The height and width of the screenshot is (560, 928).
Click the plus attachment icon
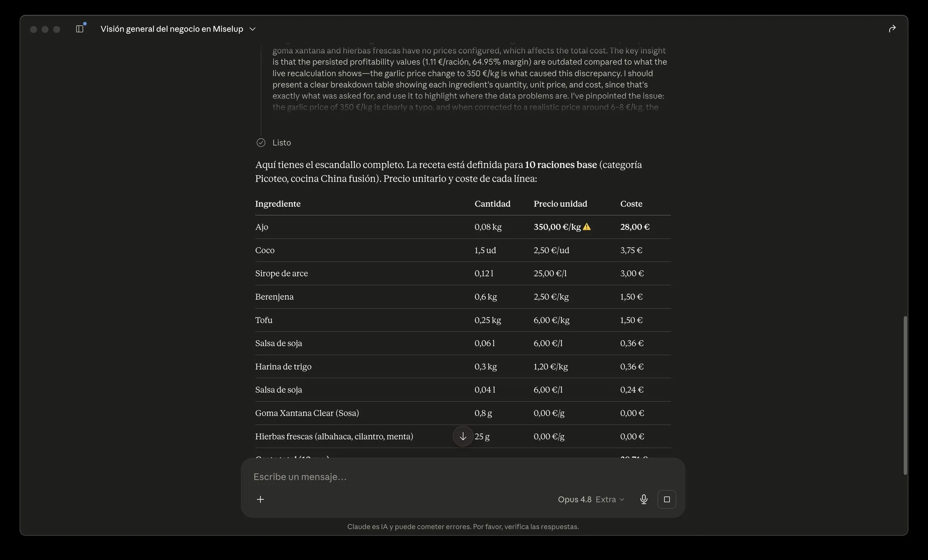260,499
